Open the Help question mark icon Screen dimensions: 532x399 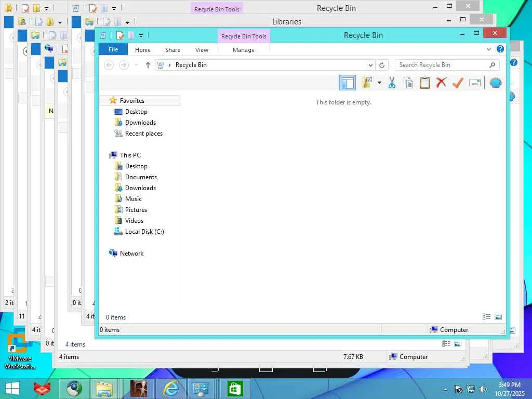(500, 49)
